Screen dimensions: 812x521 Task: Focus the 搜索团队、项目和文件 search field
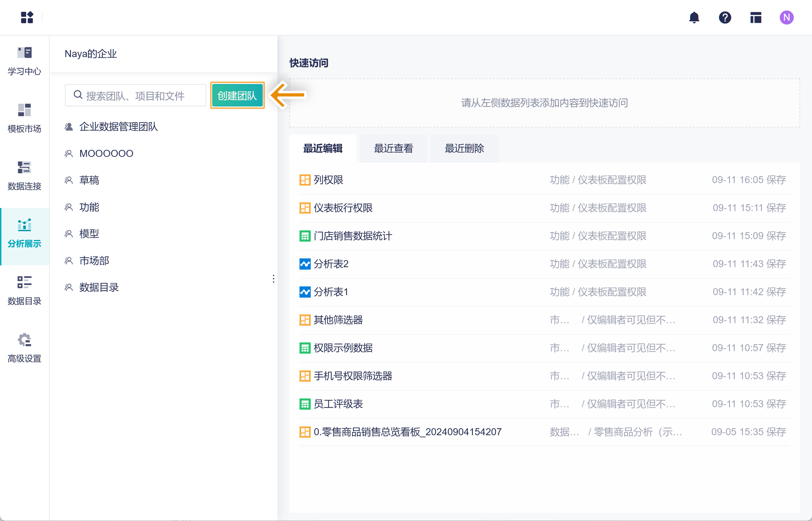click(140, 96)
